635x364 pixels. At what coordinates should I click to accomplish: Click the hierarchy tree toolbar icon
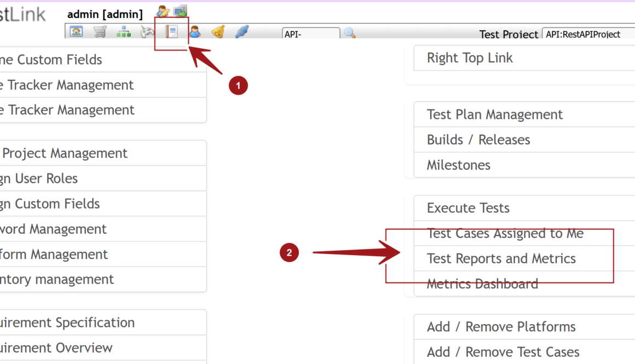[124, 32]
